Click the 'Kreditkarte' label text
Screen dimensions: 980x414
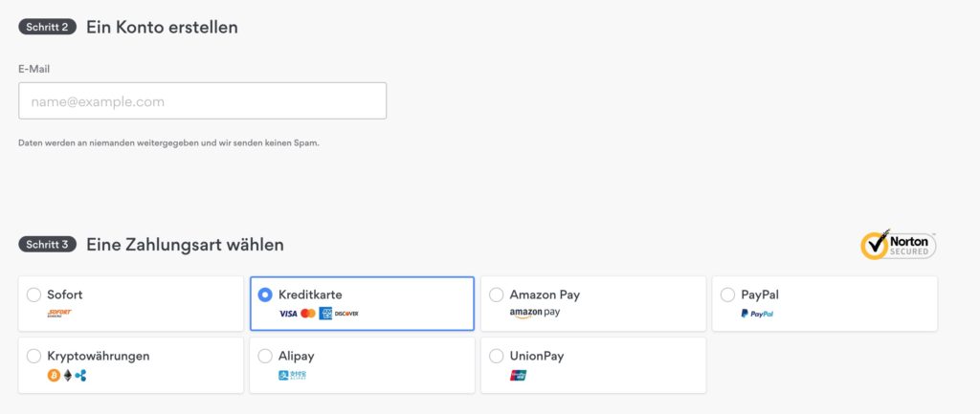click(x=310, y=294)
